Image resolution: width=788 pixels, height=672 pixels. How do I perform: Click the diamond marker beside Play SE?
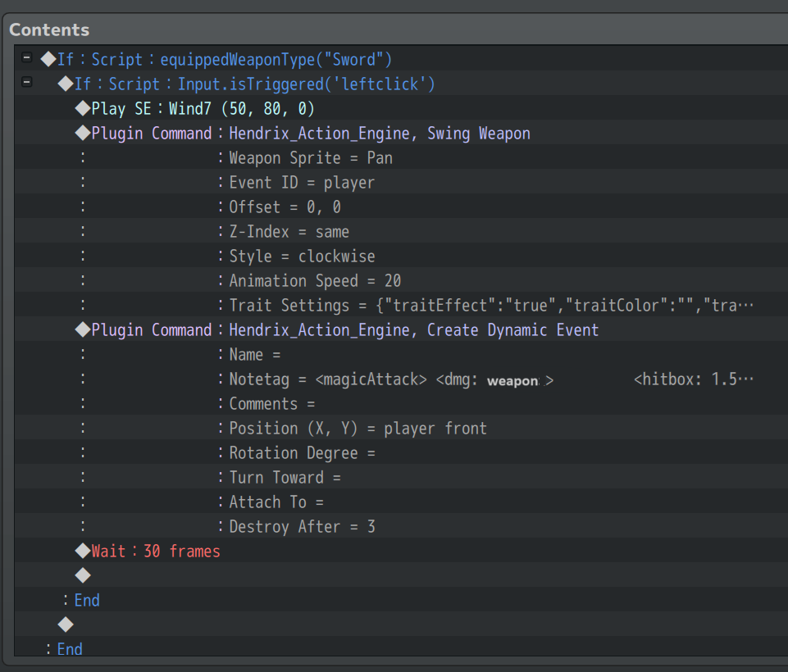(x=83, y=108)
